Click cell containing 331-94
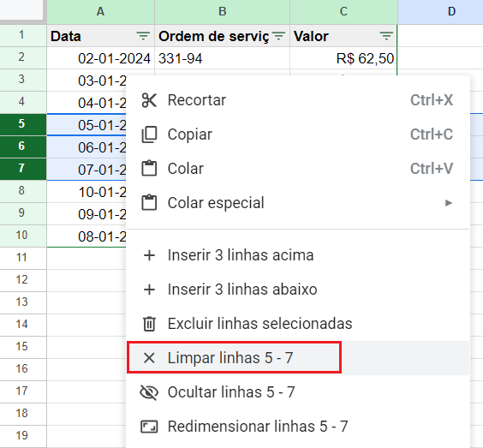The height and width of the screenshot is (448, 483). coord(222,58)
